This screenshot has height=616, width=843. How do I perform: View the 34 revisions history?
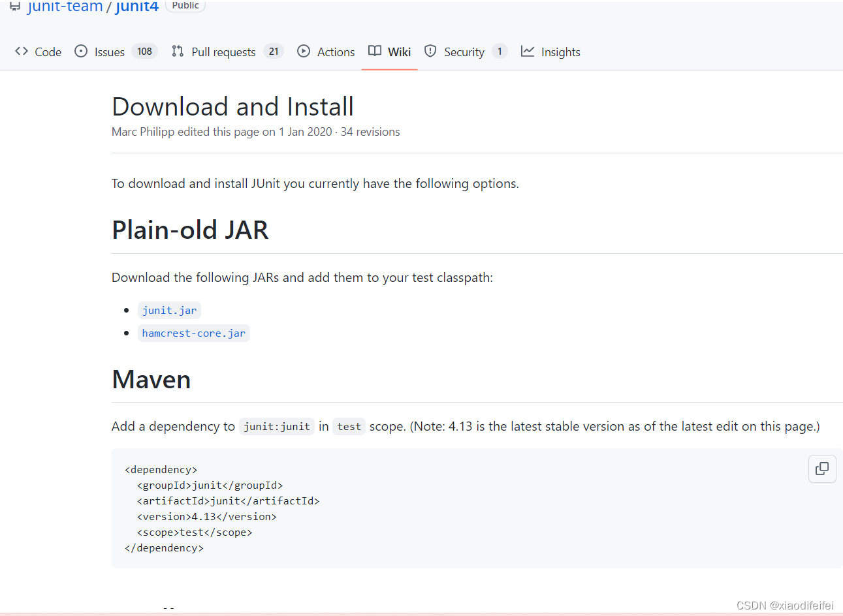370,132
